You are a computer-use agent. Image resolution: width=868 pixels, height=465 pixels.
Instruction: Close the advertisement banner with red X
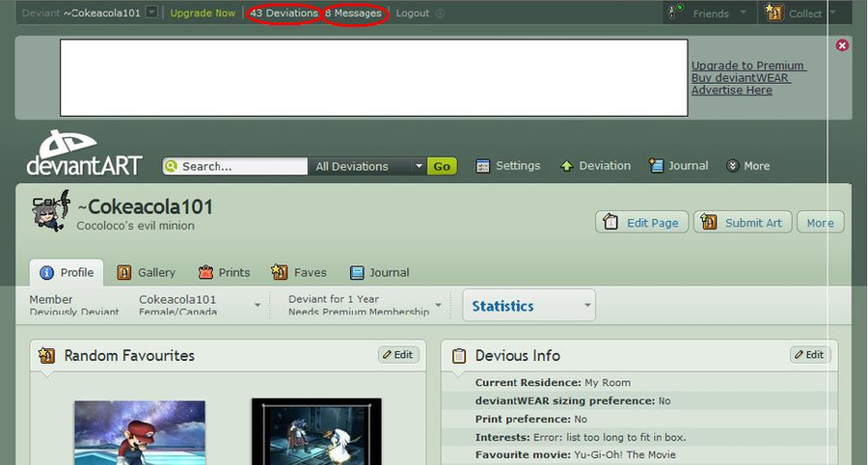842,45
